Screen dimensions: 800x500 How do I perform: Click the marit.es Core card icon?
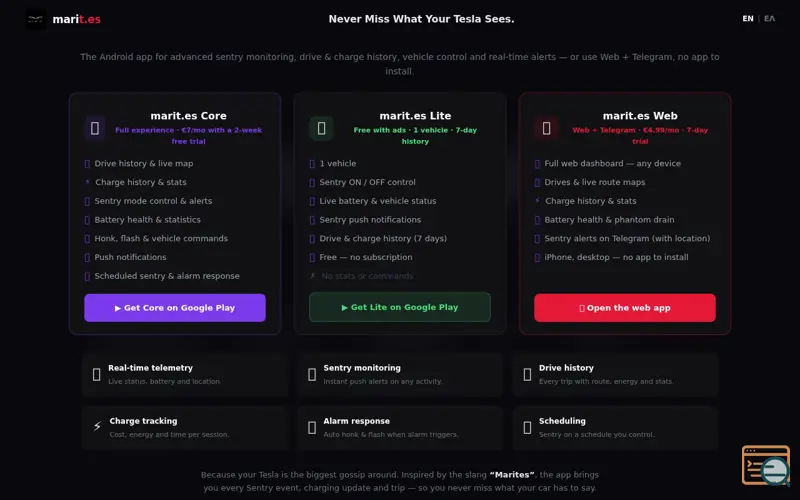95,128
